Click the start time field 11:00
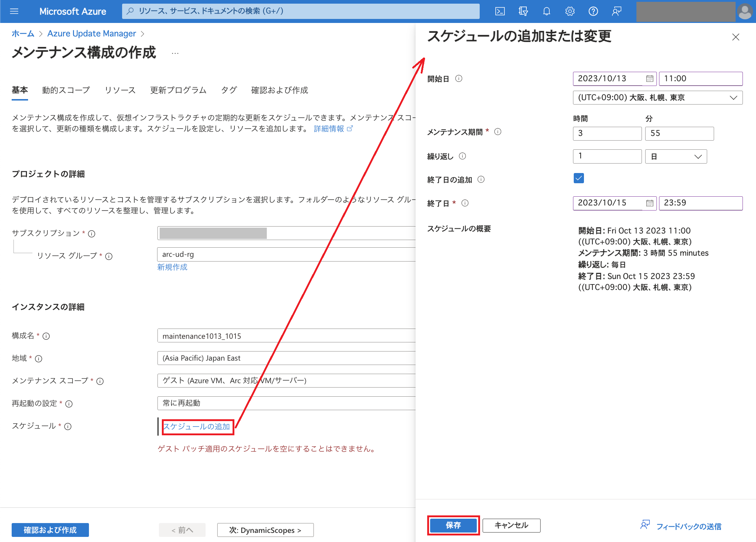Viewport: 756px width, 542px height. 701,79
